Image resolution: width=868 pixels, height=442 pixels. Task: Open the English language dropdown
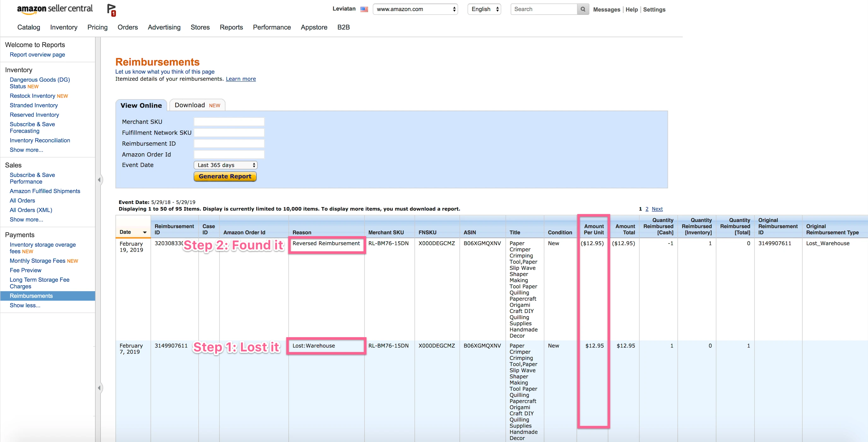point(484,9)
